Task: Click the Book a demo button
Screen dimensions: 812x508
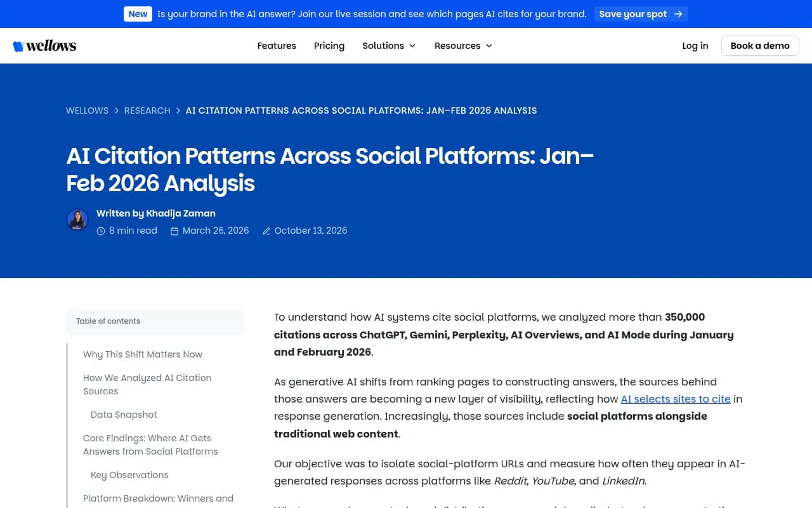Action: pos(760,46)
